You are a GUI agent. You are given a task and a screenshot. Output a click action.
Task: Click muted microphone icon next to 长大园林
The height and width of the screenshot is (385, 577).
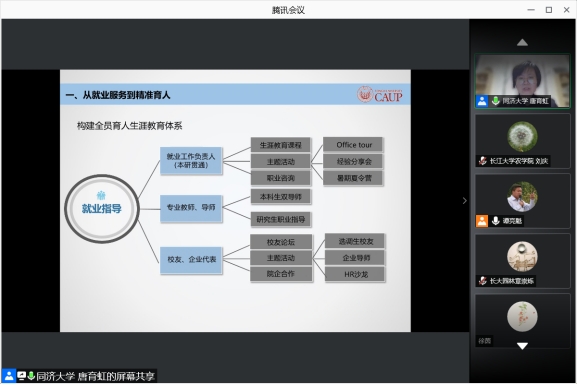point(482,281)
